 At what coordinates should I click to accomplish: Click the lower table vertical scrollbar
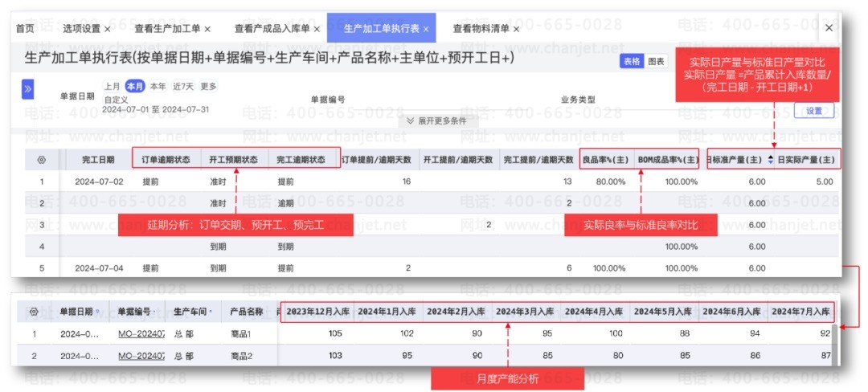pyautogui.click(x=835, y=345)
